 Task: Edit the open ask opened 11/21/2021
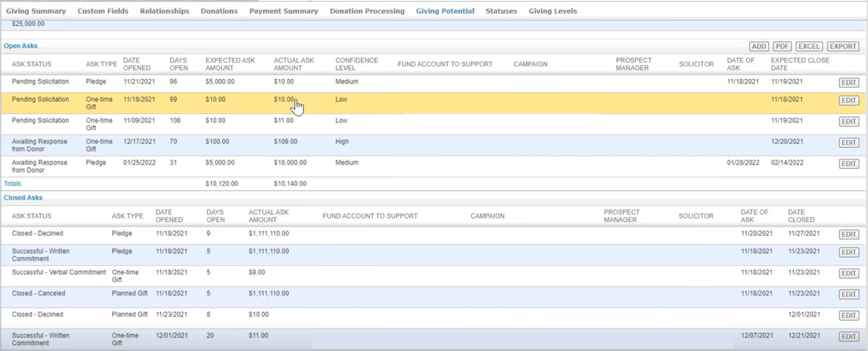click(849, 82)
